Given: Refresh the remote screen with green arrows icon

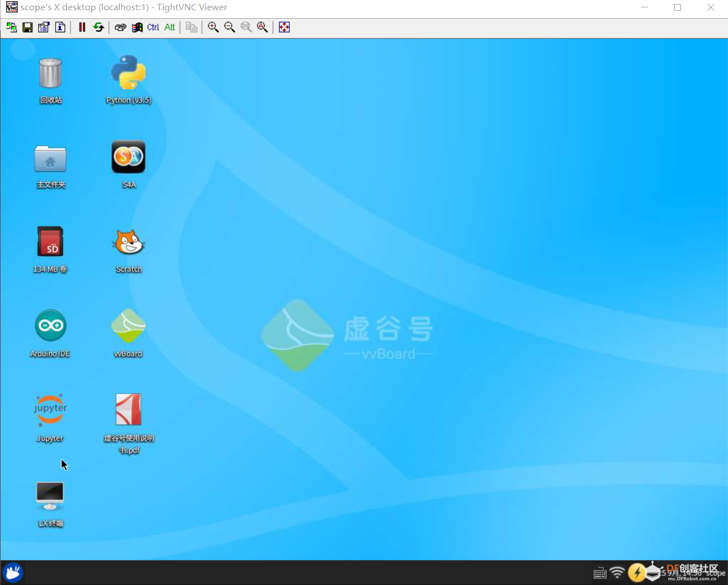Looking at the screenshot, I should coord(98,27).
